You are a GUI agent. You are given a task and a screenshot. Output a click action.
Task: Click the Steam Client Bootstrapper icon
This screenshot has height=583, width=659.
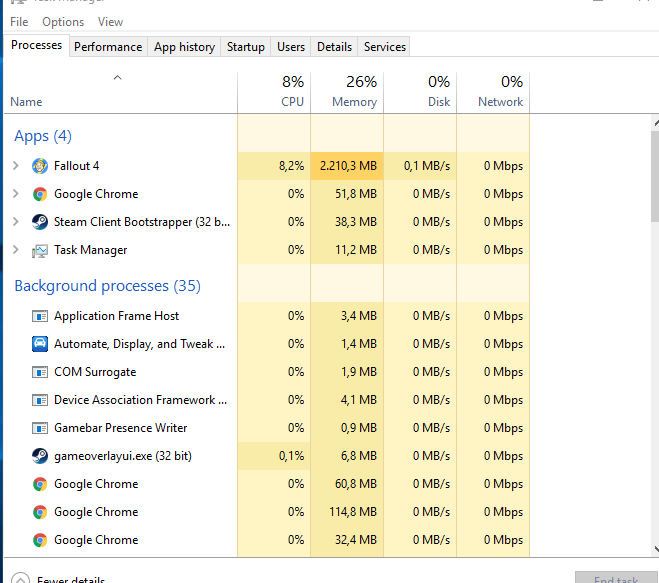point(40,222)
